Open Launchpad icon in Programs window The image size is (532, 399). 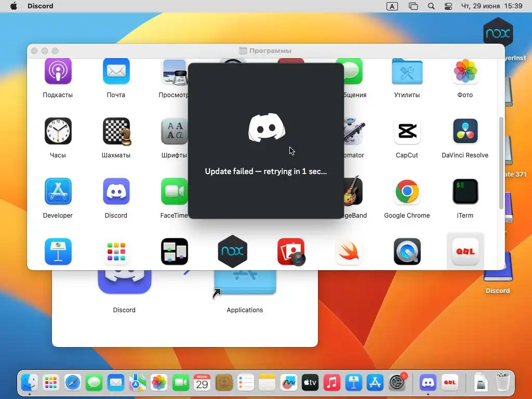point(116,251)
